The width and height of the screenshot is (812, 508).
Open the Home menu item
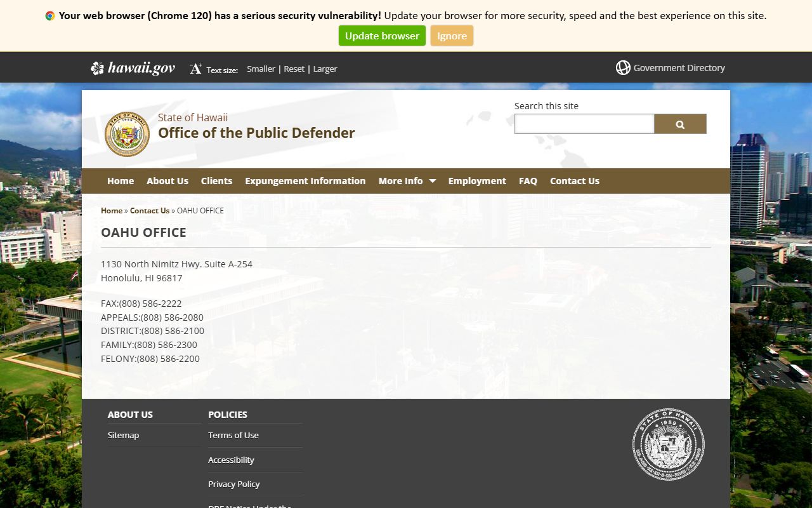(121, 181)
